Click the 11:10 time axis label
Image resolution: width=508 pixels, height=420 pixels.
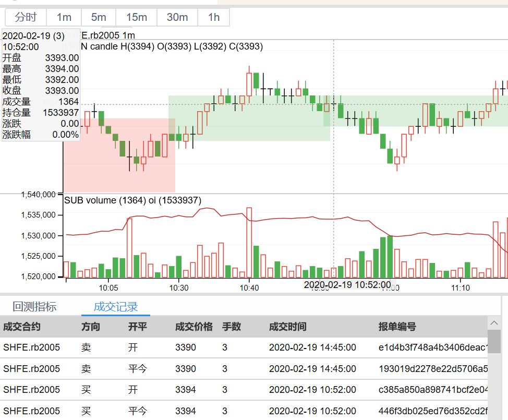pyautogui.click(x=461, y=288)
